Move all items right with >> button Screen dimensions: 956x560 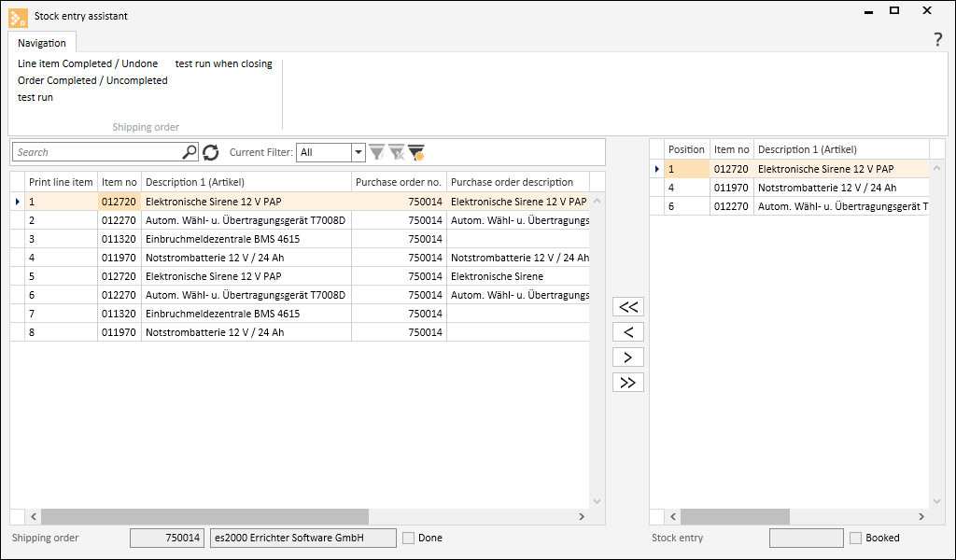(x=628, y=382)
